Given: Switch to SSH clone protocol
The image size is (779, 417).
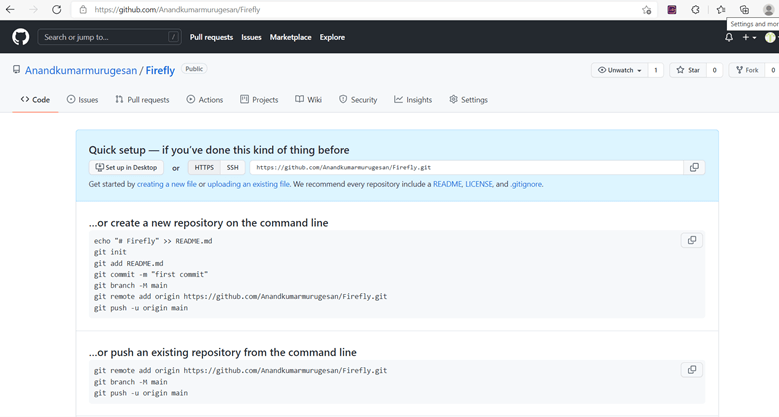Looking at the screenshot, I should pos(233,167).
